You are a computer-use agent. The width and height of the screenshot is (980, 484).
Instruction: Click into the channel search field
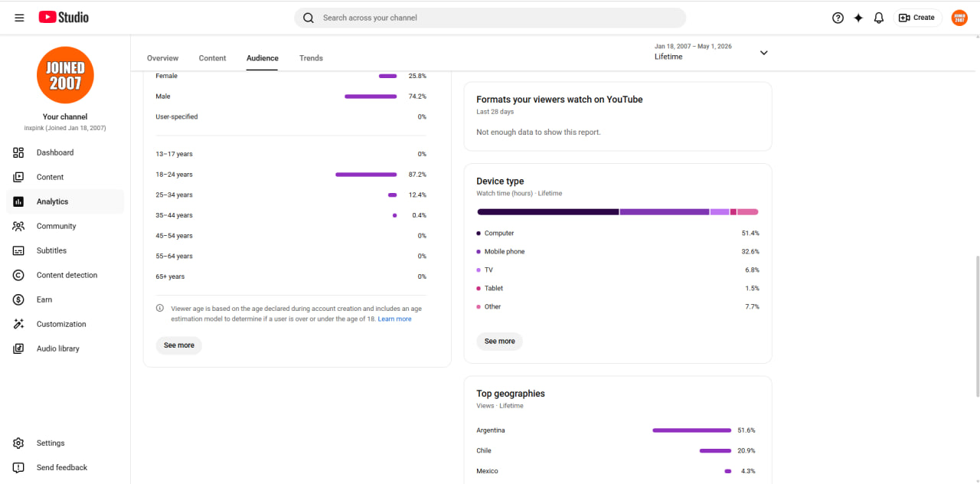click(490, 18)
